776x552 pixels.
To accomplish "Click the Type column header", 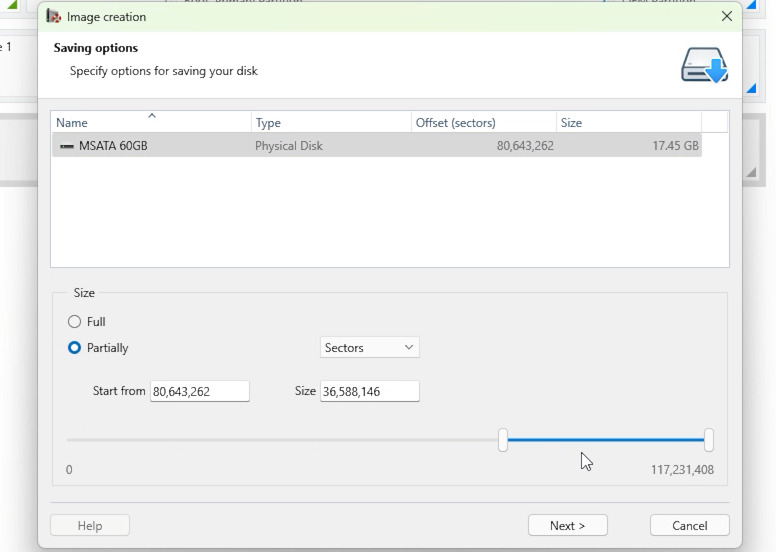I will point(332,122).
